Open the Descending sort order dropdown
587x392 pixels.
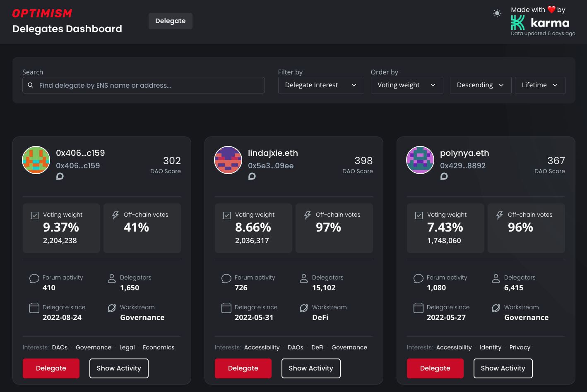click(480, 85)
